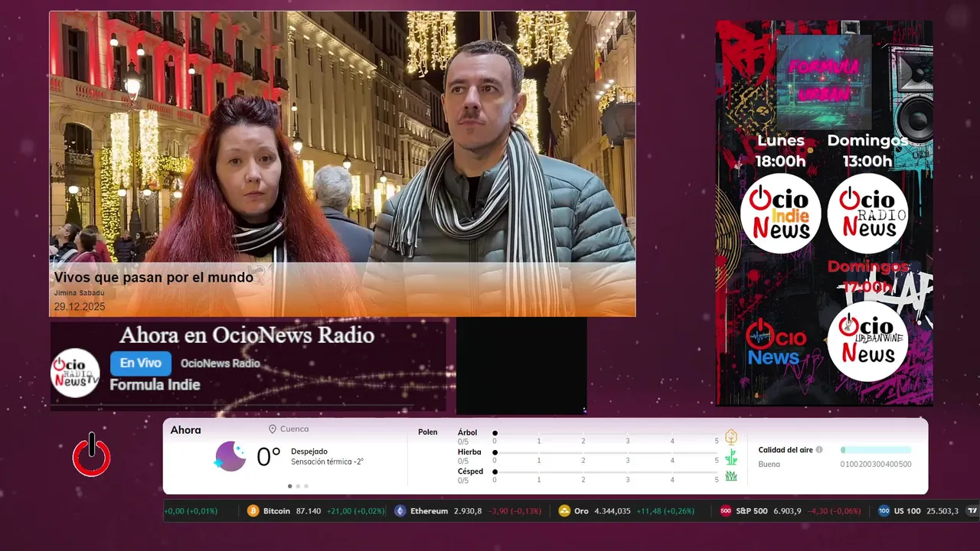Select the second weather carousel dot

[298, 486]
